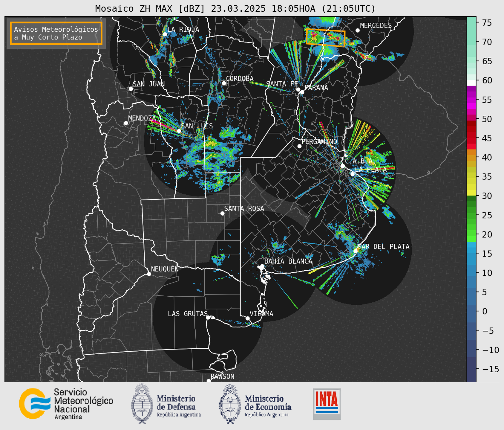The width and height of the screenshot is (504, 430).
Task: Click the Ministerio de Economía text
Action: (268, 406)
